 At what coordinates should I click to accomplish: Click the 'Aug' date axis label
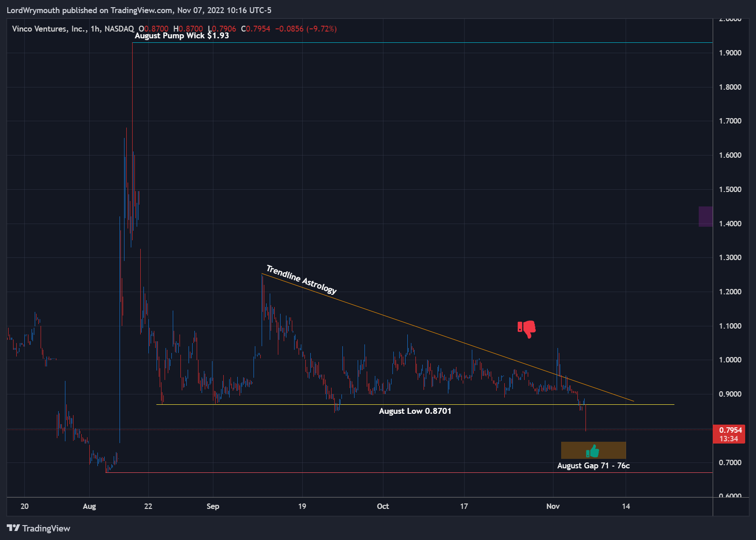pyautogui.click(x=89, y=506)
